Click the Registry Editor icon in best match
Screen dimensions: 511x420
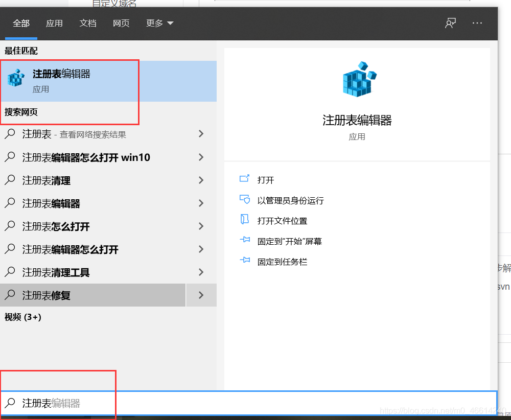[16, 78]
